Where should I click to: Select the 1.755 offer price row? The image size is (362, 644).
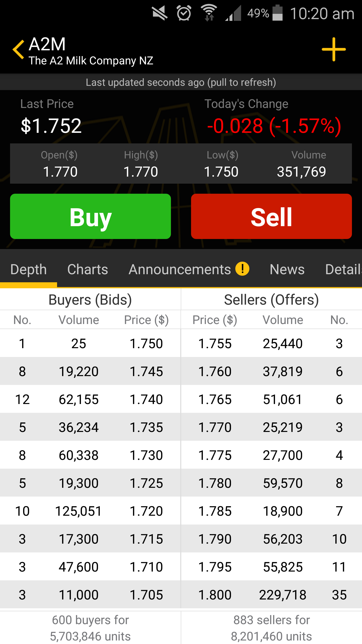pyautogui.click(x=271, y=343)
